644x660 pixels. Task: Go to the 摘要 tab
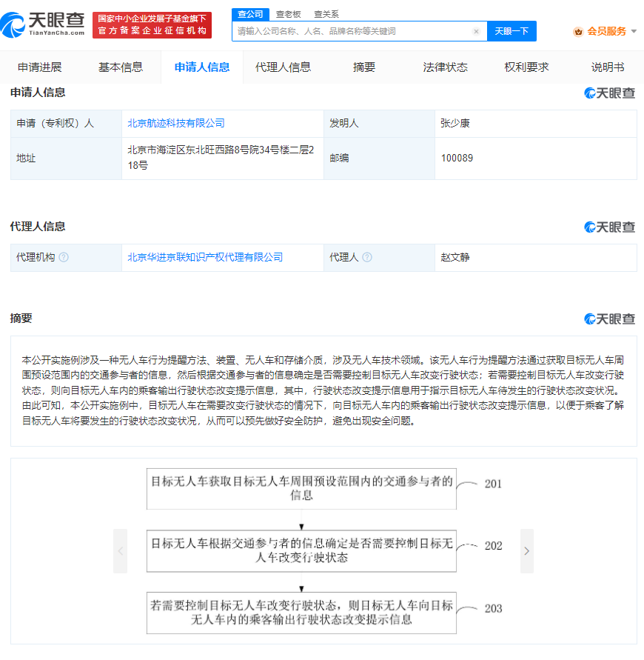(364, 67)
